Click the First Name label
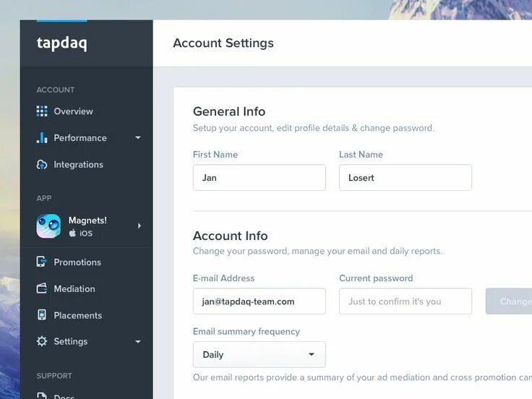This screenshot has height=399, width=532. pos(215,155)
